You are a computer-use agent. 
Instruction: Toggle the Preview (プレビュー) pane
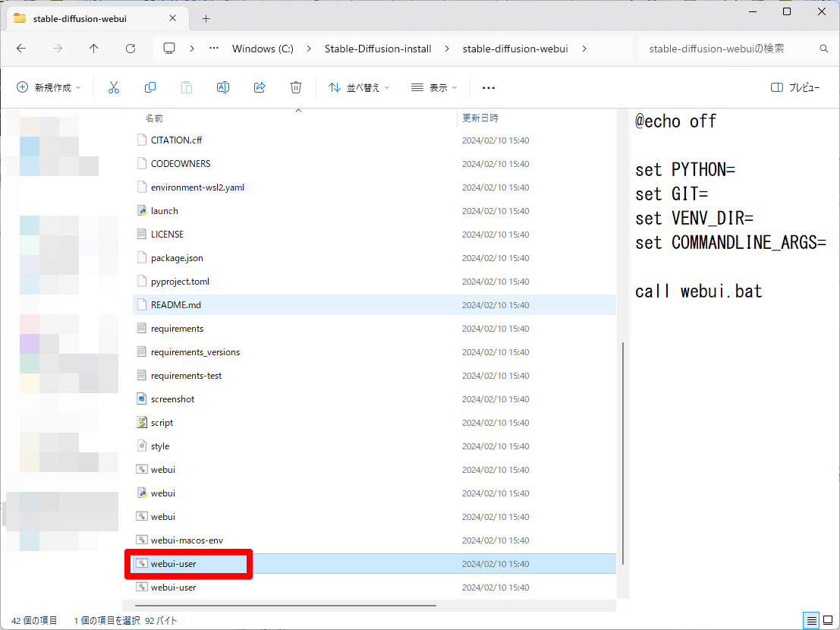coord(795,88)
